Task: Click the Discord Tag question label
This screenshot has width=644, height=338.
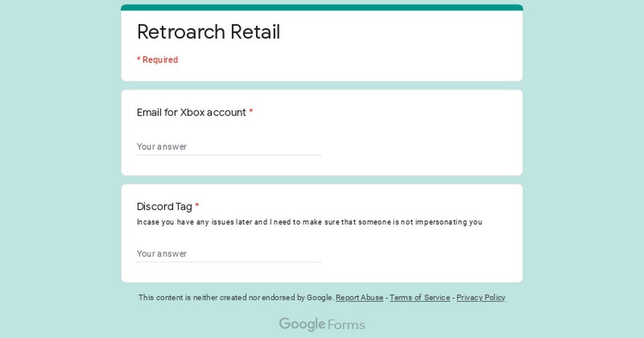Action: click(168, 207)
